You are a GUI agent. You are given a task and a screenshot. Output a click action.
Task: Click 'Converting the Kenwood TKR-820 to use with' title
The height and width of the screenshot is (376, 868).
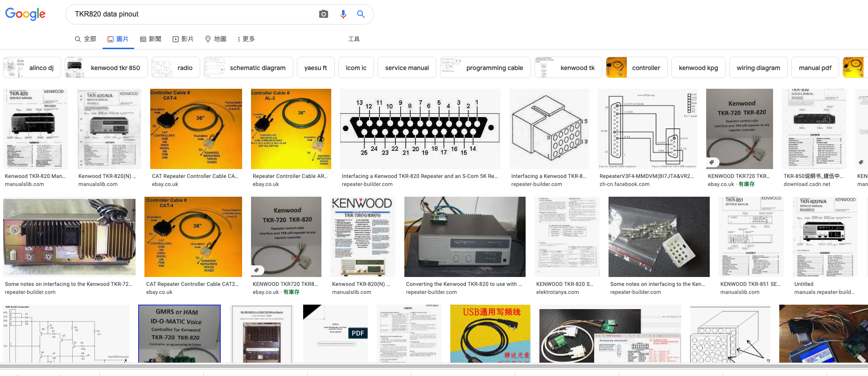464,284
